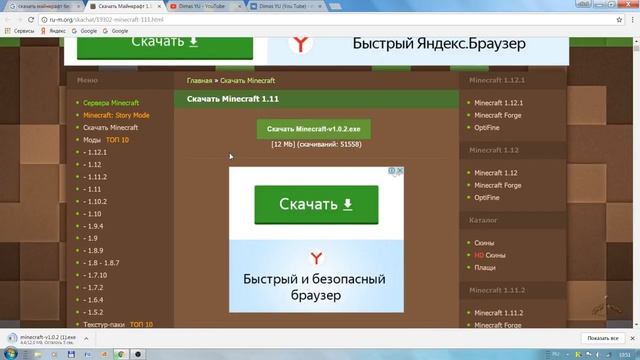Open Плащи in the catalog
The image size is (640, 360).
pos(485,267)
